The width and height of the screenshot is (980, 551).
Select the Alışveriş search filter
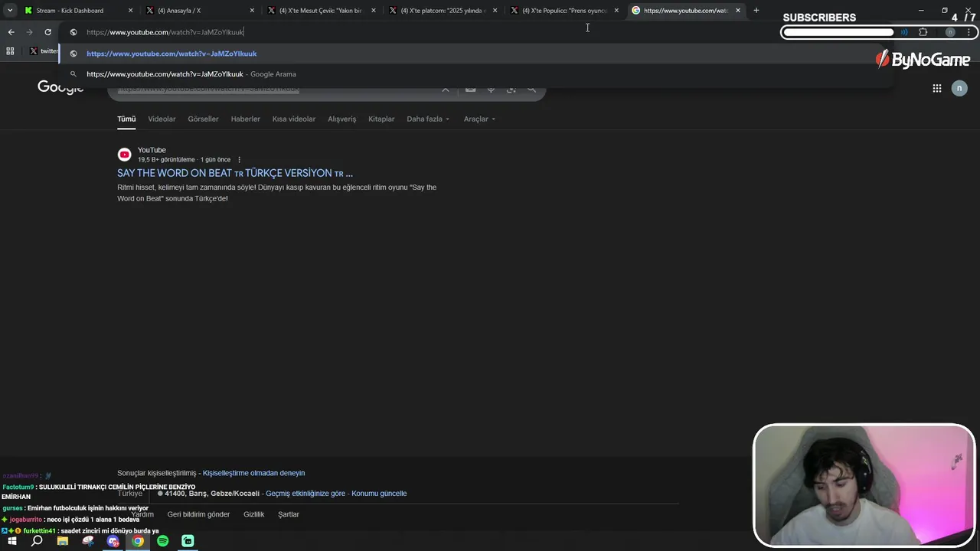[x=342, y=119]
